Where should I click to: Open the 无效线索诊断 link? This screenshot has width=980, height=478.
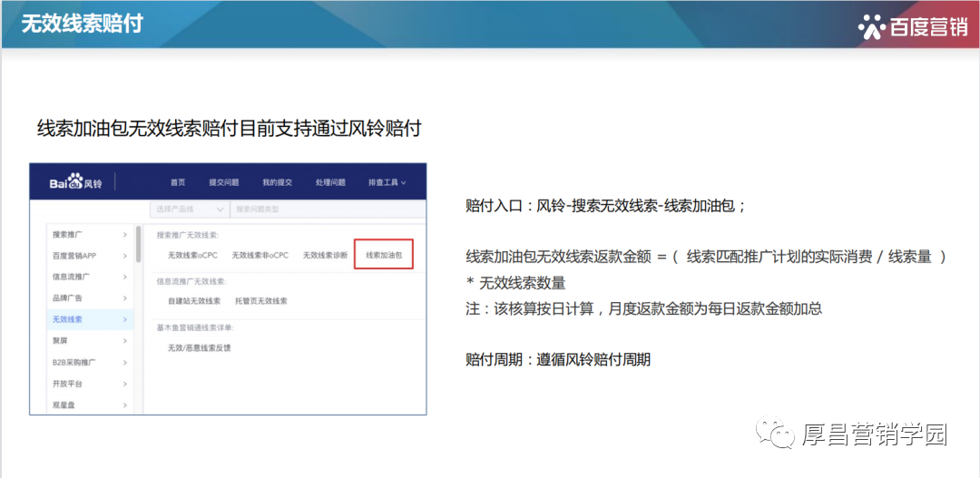pyautogui.click(x=325, y=256)
